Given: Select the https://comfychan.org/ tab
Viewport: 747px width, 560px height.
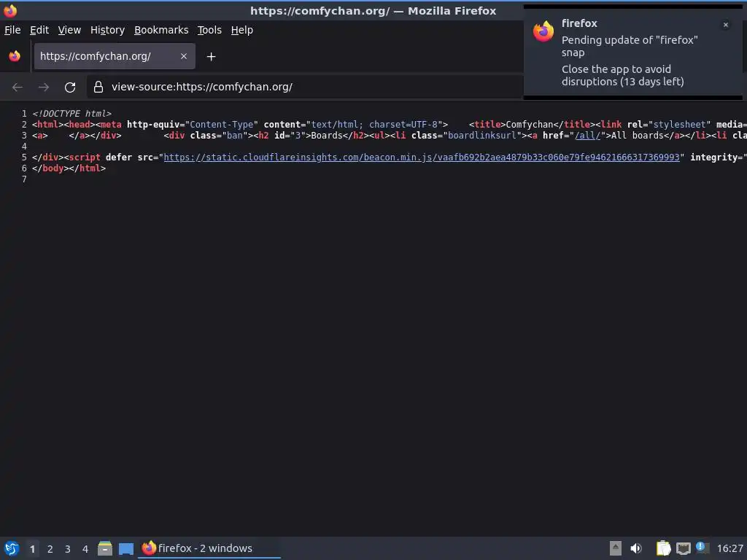Looking at the screenshot, I should click(115, 56).
